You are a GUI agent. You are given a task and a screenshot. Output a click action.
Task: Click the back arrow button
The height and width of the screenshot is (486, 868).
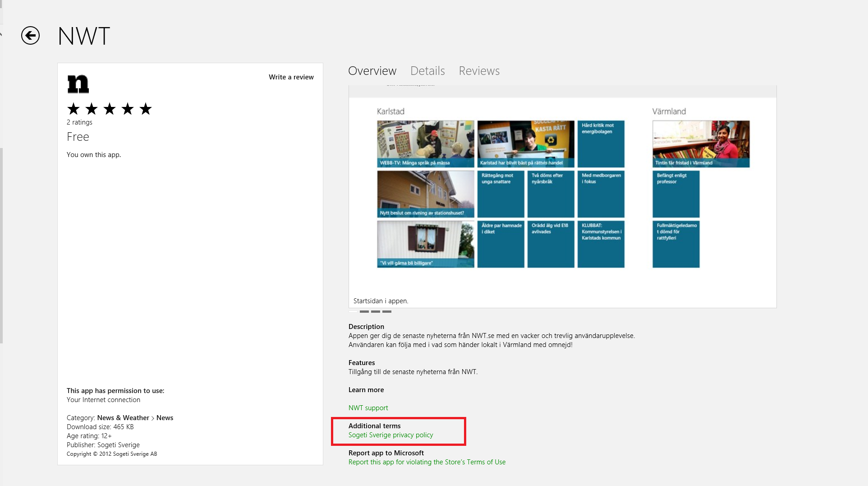click(30, 36)
